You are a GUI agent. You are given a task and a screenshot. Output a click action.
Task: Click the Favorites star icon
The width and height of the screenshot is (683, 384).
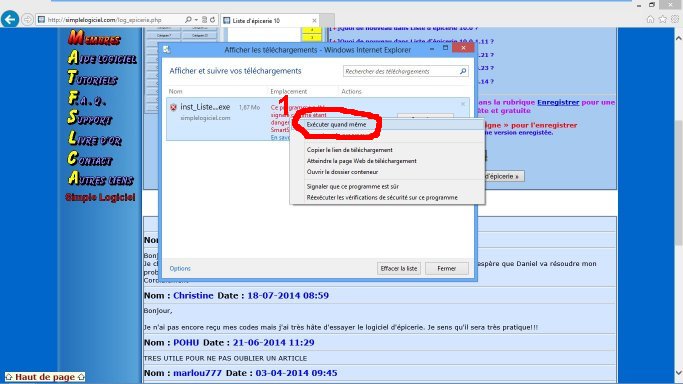(663, 19)
